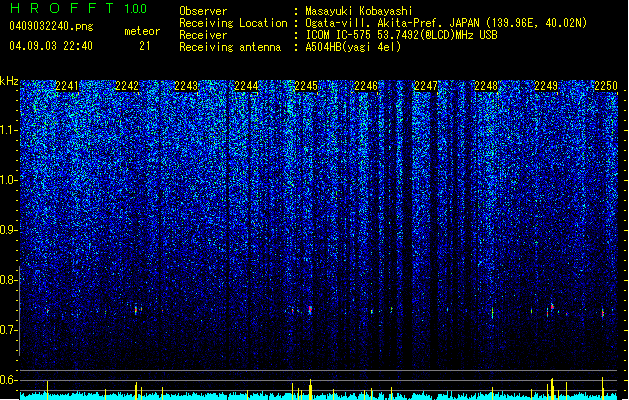The height and width of the screenshot is (400, 629).
Task: Click the 0.6 kHz axis label
Action: click(9, 380)
